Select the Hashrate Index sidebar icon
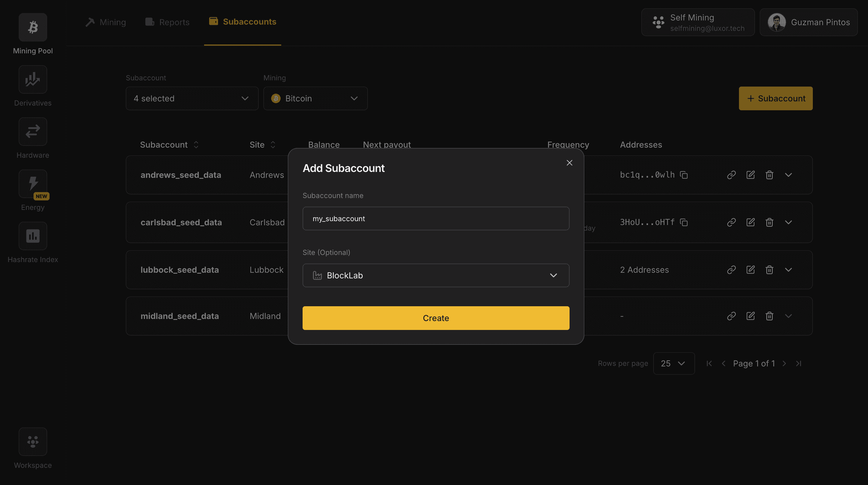Image resolution: width=868 pixels, height=485 pixels. (x=32, y=236)
